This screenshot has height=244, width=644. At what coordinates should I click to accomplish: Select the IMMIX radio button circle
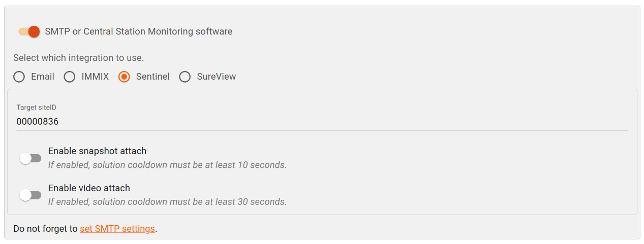(x=70, y=77)
